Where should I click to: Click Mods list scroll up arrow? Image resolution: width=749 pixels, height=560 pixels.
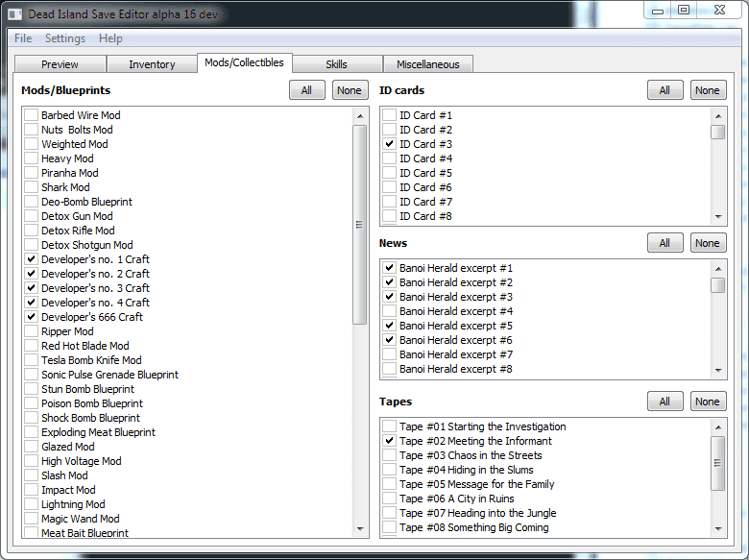pyautogui.click(x=360, y=116)
